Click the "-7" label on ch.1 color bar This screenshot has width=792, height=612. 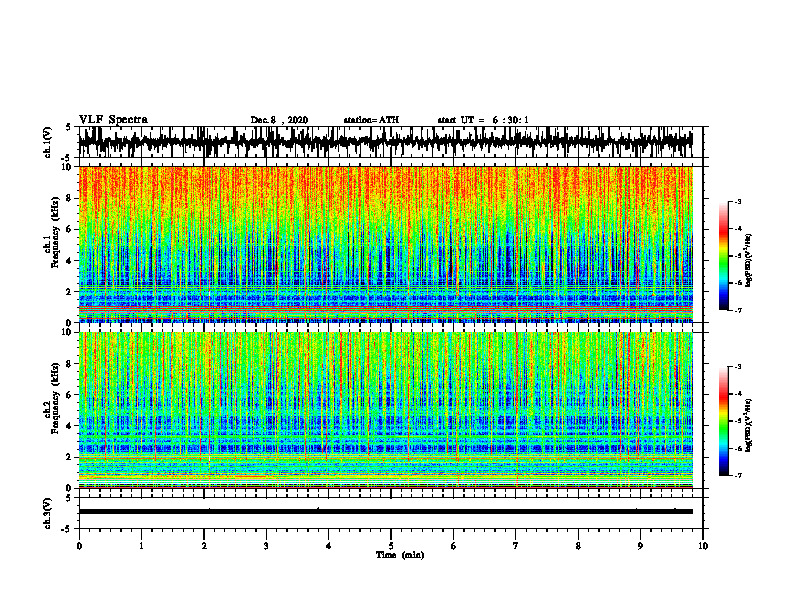(x=737, y=310)
